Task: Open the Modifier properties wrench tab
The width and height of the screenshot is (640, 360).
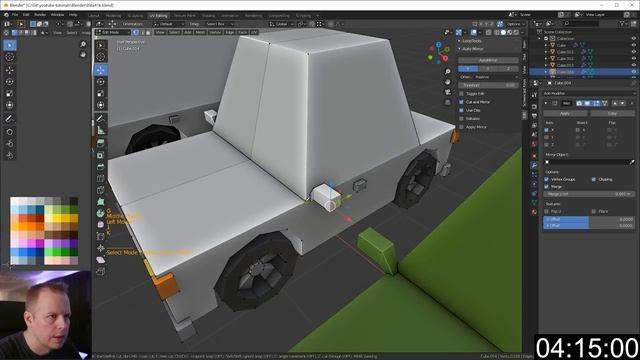Action: coord(534,165)
